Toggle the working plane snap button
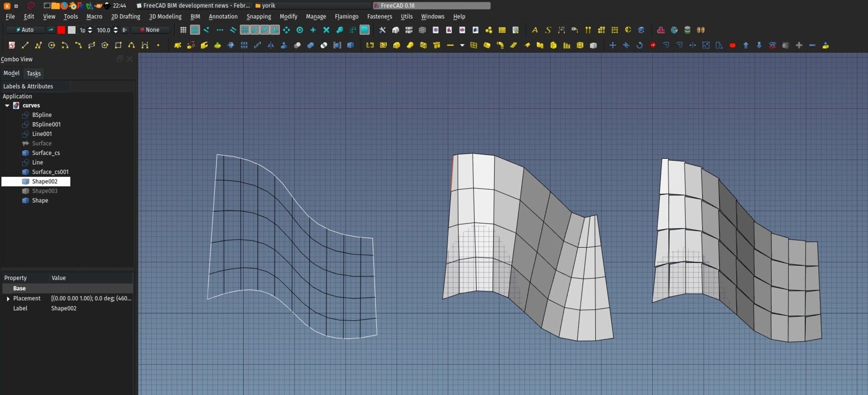 [x=364, y=30]
